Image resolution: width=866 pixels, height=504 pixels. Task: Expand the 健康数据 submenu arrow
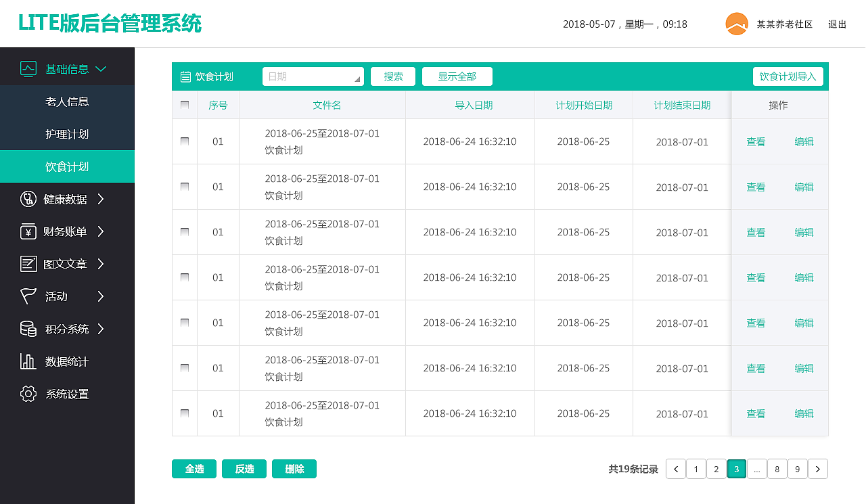(101, 199)
